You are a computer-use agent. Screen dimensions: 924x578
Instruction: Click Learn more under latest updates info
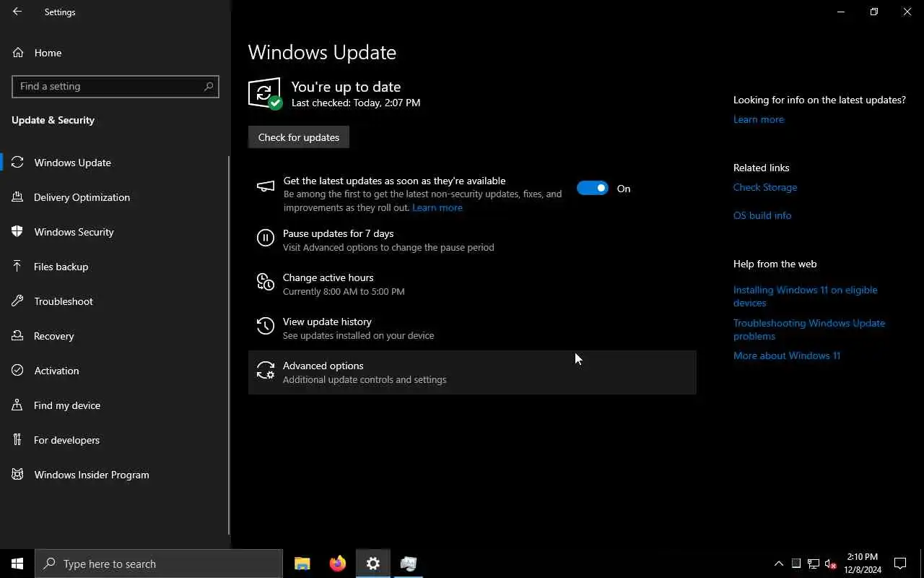coord(759,119)
